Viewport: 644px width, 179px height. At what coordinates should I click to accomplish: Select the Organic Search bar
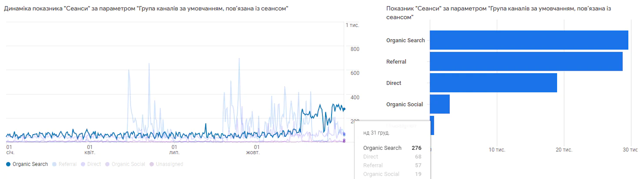(x=528, y=40)
